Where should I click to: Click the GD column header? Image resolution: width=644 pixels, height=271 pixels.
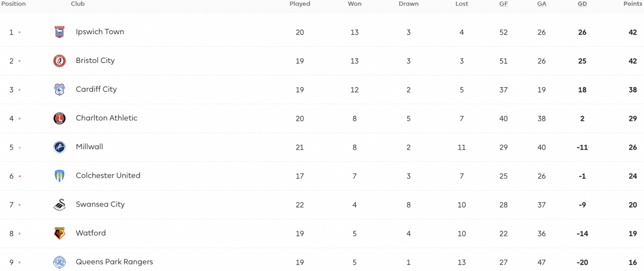click(x=582, y=4)
